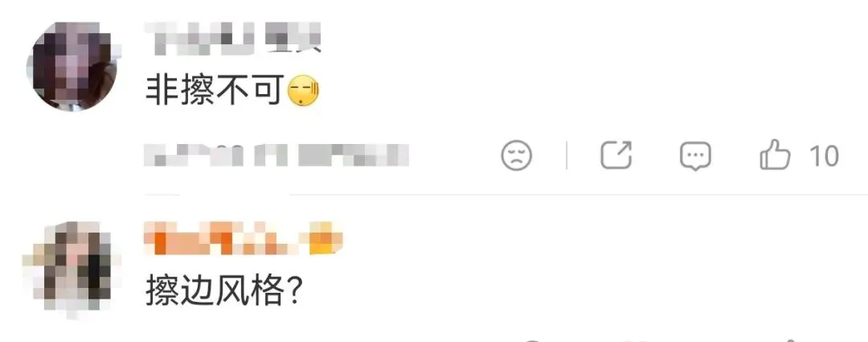Select the comment text 非擦不可
Screen dimensions: 868x342
pos(215,92)
